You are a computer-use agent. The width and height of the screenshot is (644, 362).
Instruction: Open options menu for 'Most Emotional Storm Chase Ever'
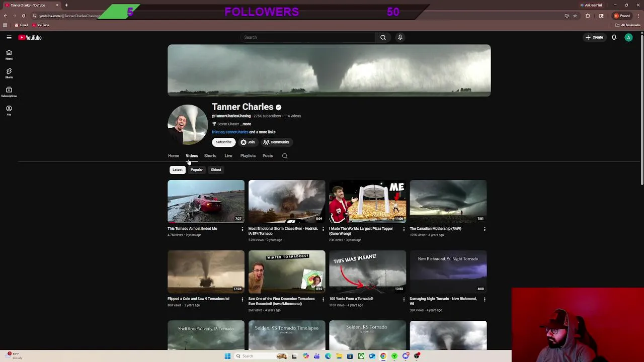[x=323, y=229]
